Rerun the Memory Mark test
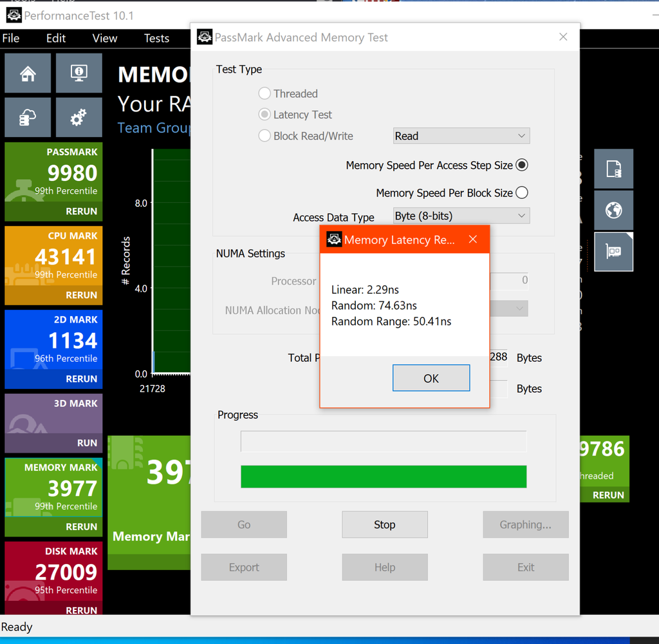Viewport: 659px width, 644px height. click(x=81, y=527)
